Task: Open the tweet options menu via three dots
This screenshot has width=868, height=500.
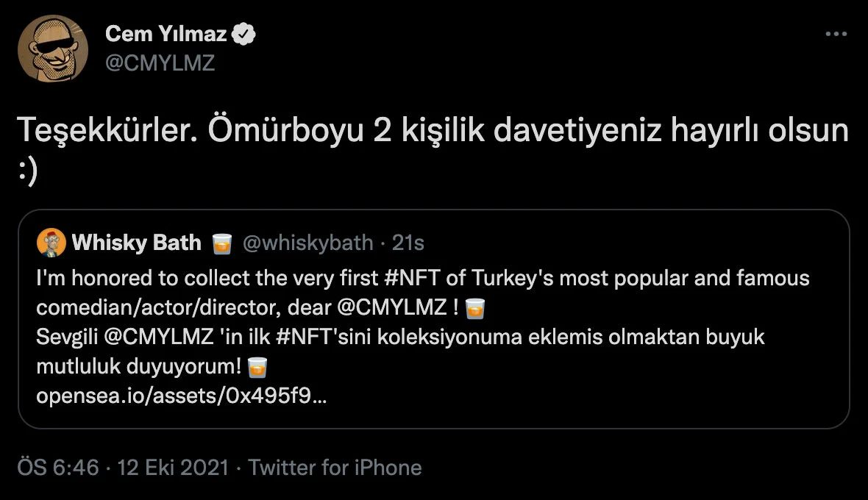Action: [835, 33]
